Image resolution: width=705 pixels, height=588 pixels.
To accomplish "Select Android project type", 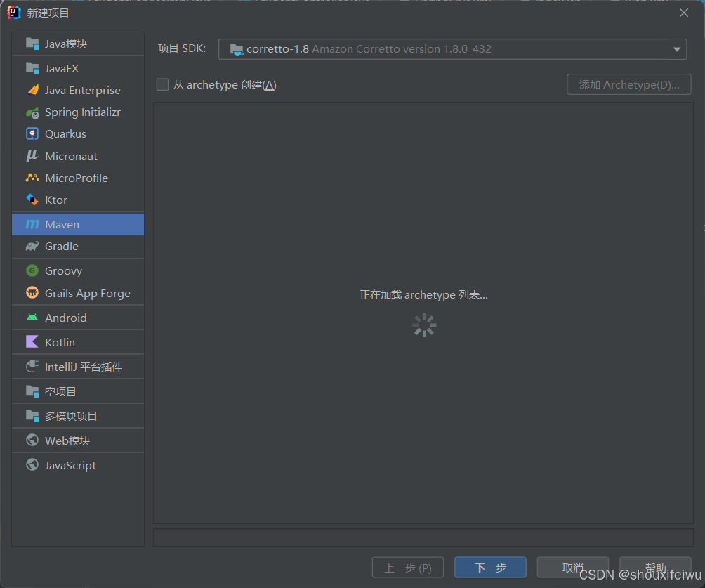I will click(78, 318).
